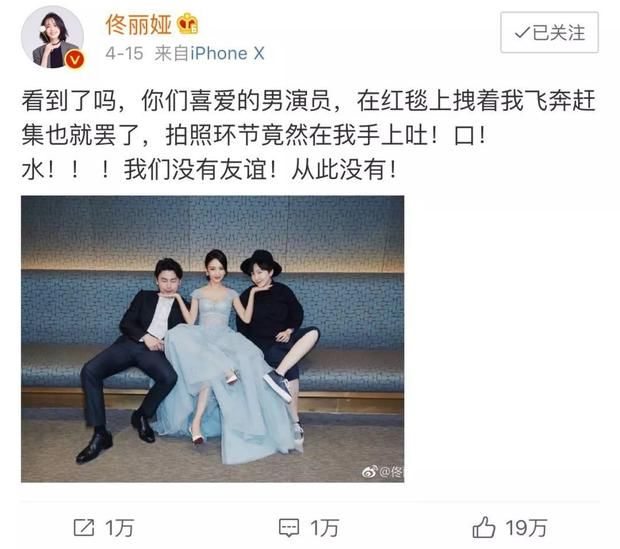
Task: Click the checkmark inside 已关注 button
Action: [x=522, y=33]
